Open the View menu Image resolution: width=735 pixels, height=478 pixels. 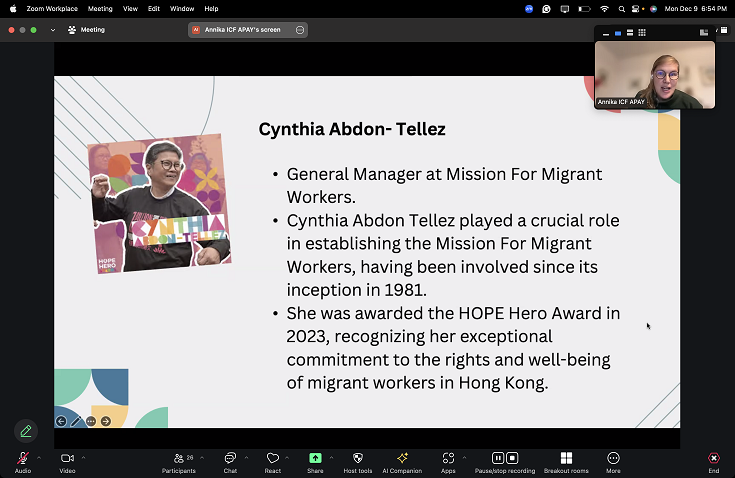click(x=130, y=8)
